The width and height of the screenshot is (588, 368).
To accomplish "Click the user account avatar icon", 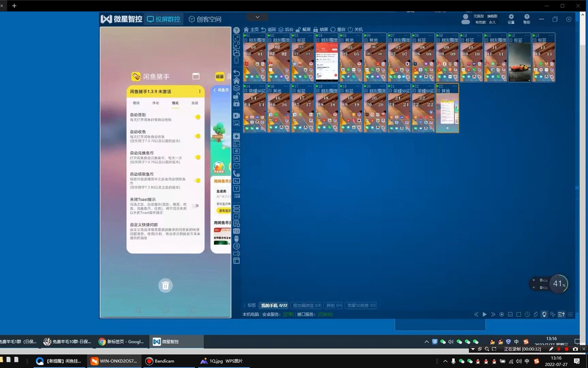I will pos(465,19).
